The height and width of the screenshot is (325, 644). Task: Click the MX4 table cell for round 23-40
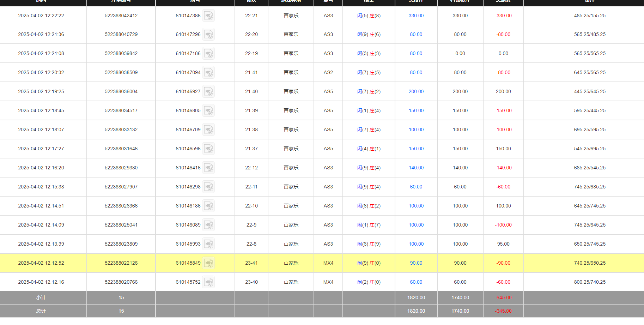[328, 282]
